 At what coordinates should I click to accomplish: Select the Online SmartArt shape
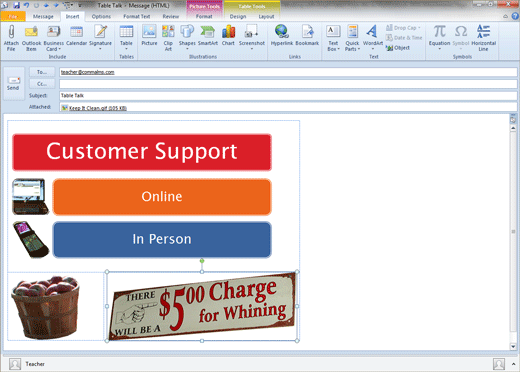coord(162,197)
